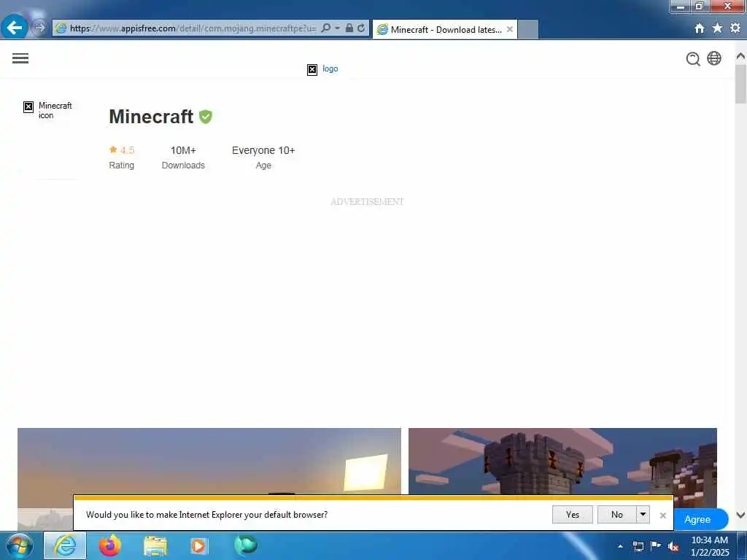Go back with the browser Back arrow
This screenshot has height=560, width=747.
[x=15, y=28]
